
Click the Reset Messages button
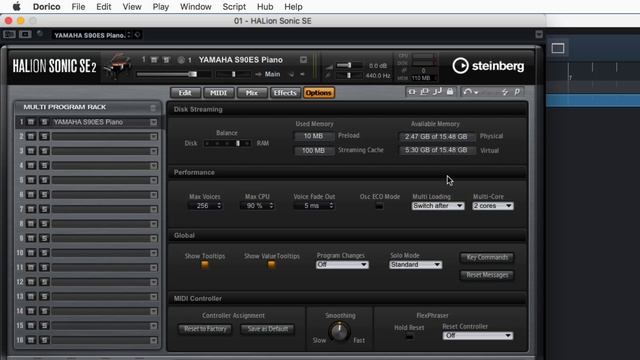[487, 275]
